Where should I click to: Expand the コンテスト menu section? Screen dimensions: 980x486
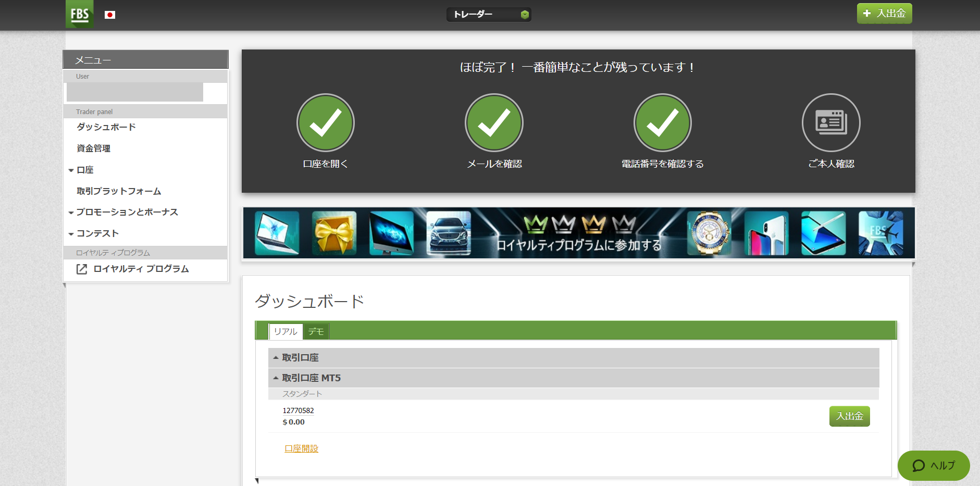(x=97, y=233)
